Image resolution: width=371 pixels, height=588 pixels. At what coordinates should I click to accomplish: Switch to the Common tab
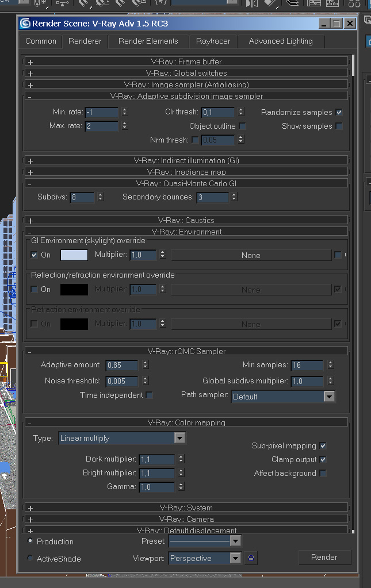pyautogui.click(x=40, y=41)
